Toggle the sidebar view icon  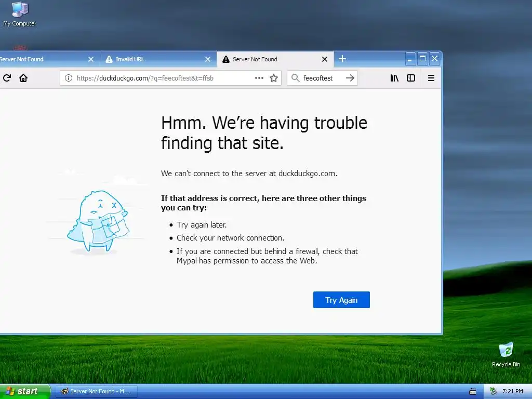click(411, 78)
